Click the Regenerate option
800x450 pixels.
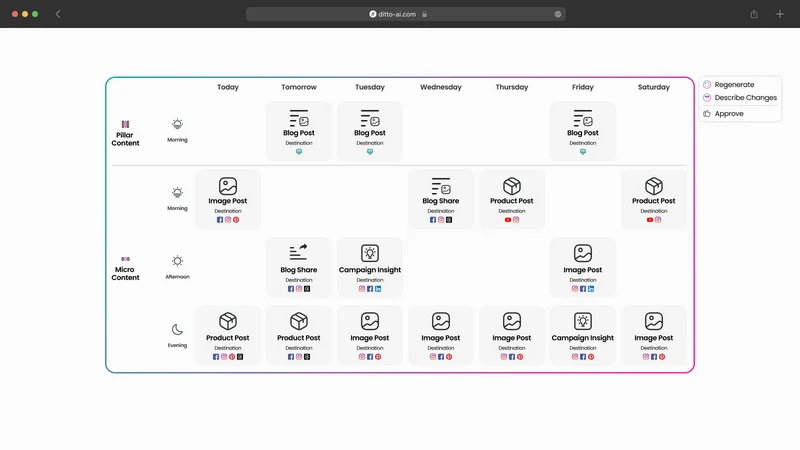pos(729,85)
